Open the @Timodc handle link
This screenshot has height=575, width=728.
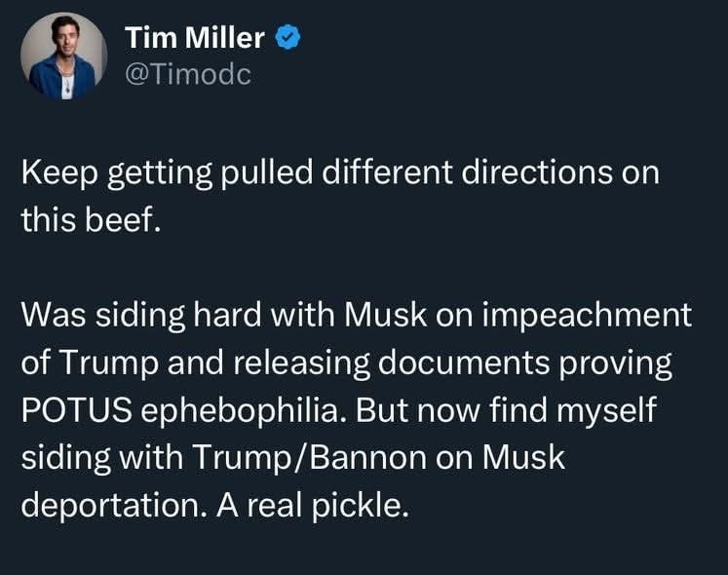pyautogui.click(x=188, y=73)
